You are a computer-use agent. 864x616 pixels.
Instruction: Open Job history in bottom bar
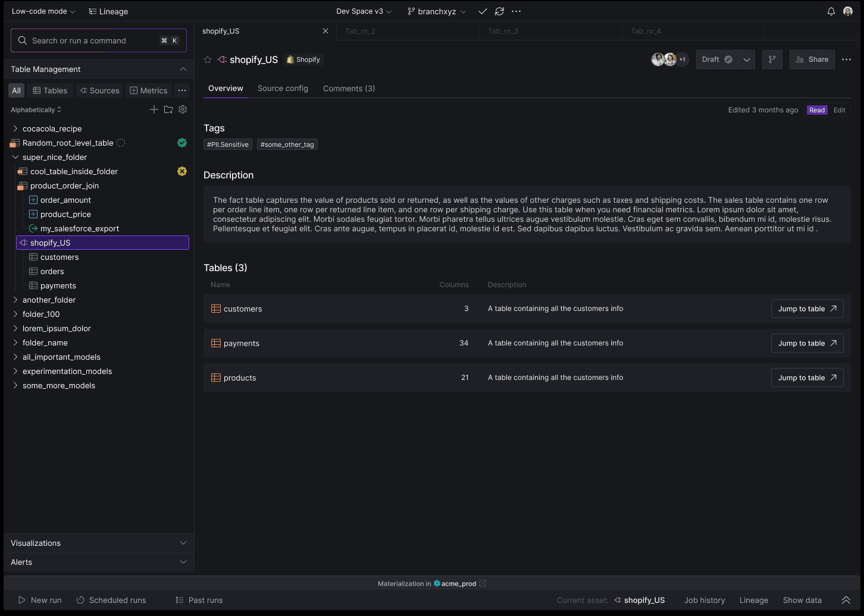(x=705, y=600)
